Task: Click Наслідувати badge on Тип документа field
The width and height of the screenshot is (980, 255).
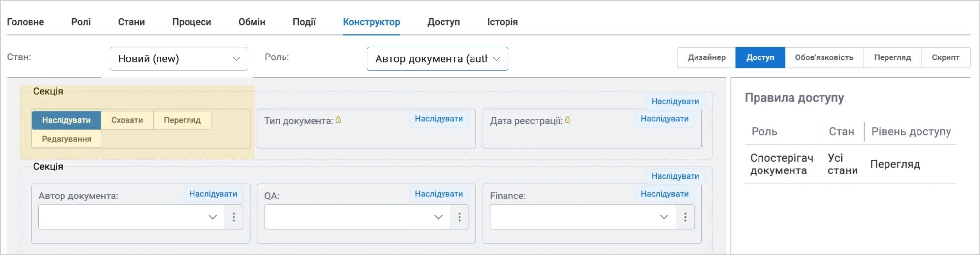Action: tap(439, 119)
